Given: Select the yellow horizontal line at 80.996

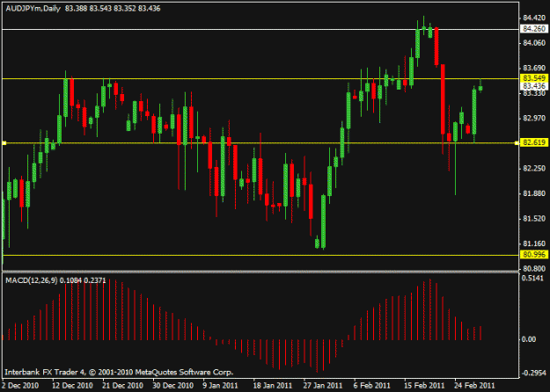Looking at the screenshot, I should click(260, 256).
